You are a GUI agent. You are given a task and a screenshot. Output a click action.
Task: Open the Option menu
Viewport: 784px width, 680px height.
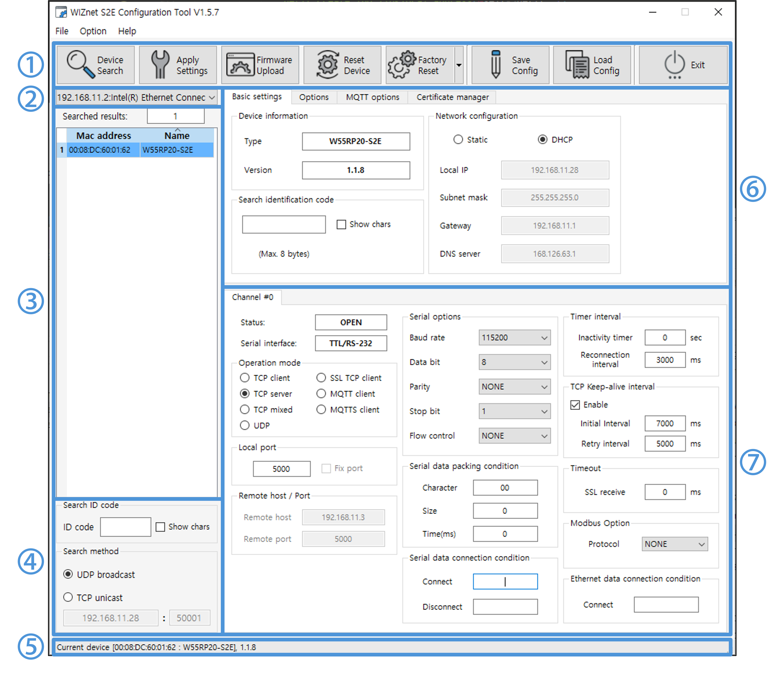93,31
